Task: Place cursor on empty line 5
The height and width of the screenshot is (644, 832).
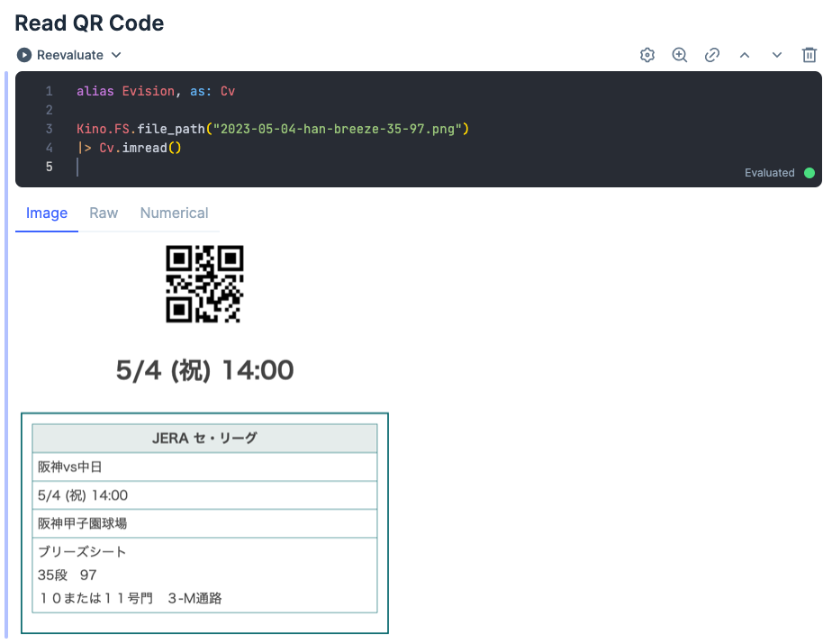Action: (77, 167)
